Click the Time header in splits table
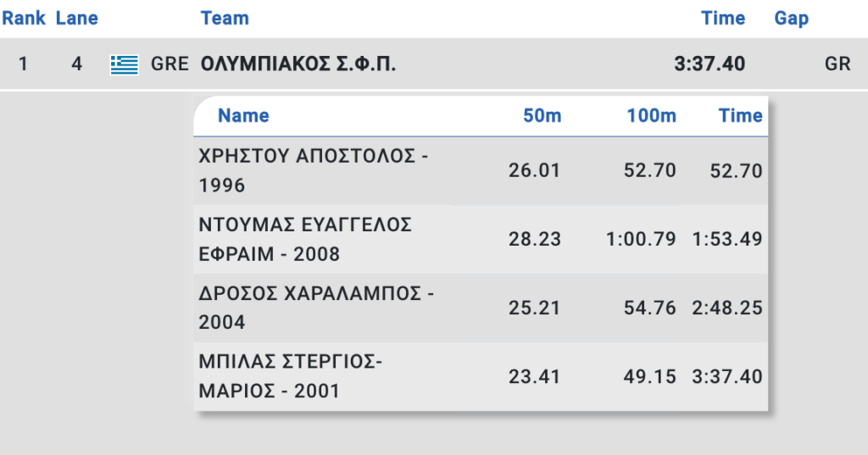868x455 pixels. click(x=740, y=116)
